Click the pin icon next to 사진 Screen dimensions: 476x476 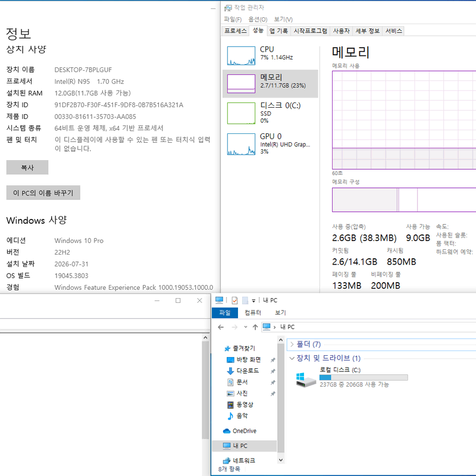(273, 393)
